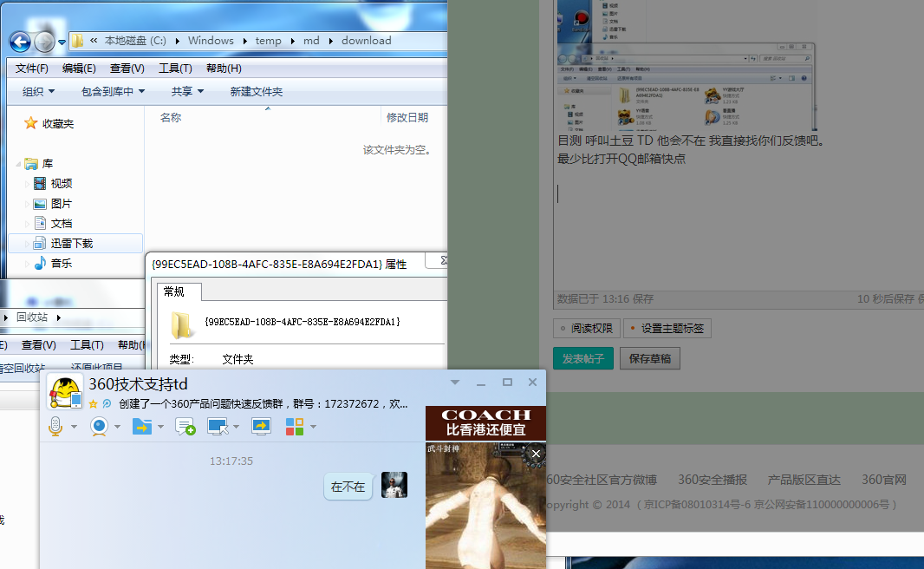Click the Explorer forward arrow button
Screen dimensions: 924x569
[x=44, y=42]
